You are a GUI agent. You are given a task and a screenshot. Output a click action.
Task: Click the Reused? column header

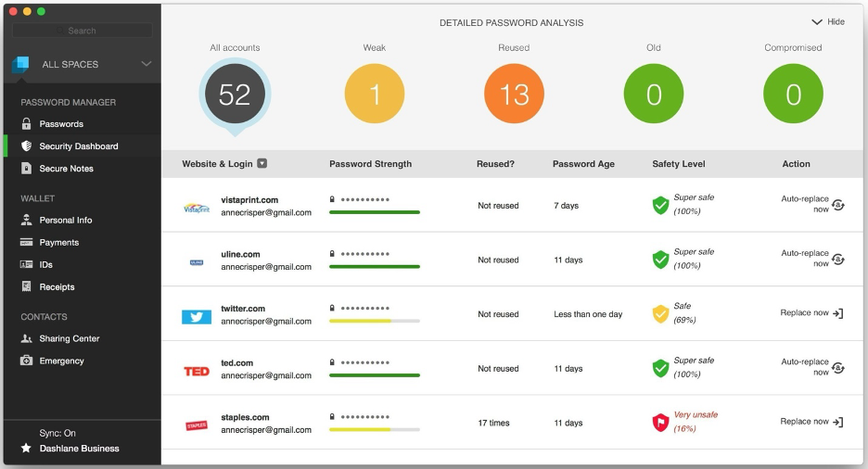coord(495,164)
